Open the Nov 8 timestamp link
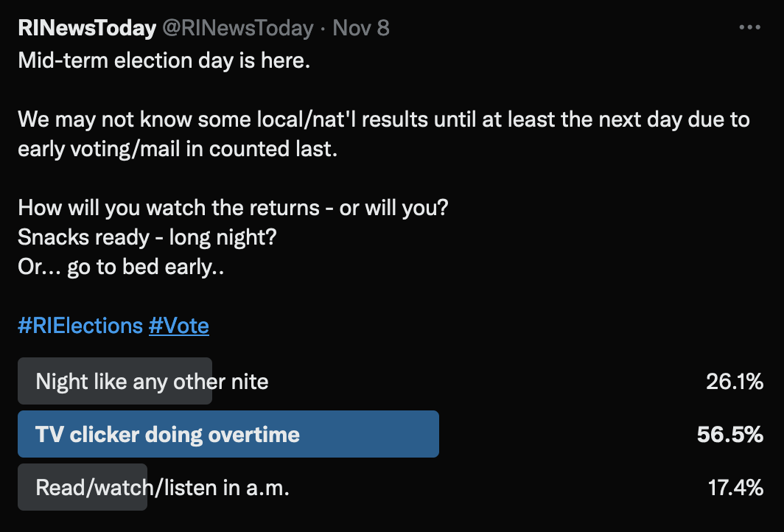 pyautogui.click(x=361, y=28)
